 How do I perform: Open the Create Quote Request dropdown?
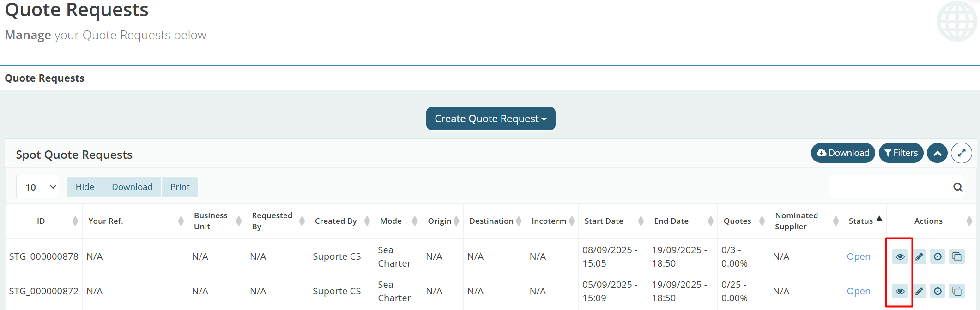[490, 119]
